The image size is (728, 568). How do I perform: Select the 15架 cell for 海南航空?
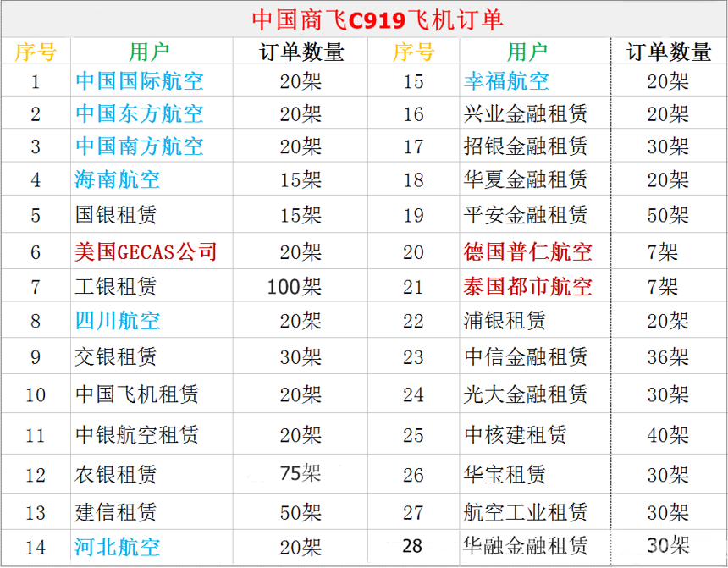point(300,179)
